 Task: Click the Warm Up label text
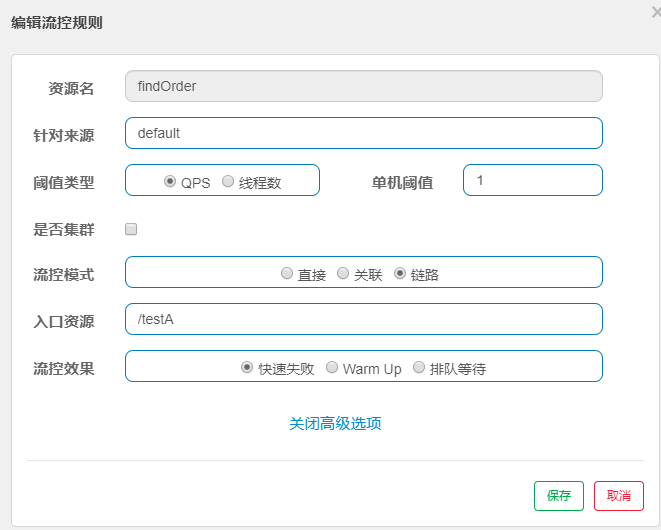372,369
